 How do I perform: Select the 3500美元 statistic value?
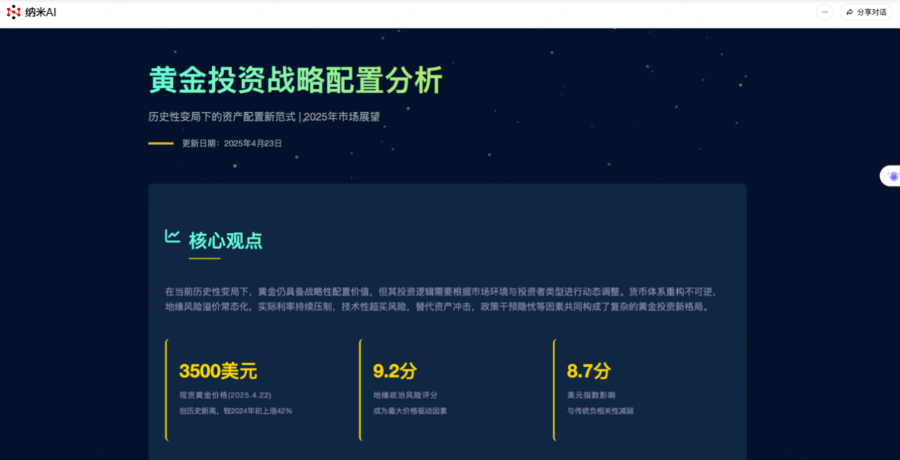tap(218, 371)
